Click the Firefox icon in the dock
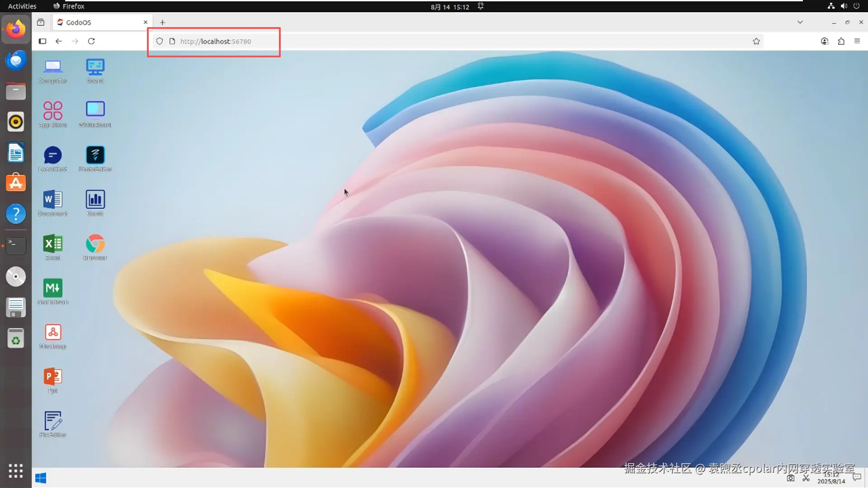 [x=16, y=29]
